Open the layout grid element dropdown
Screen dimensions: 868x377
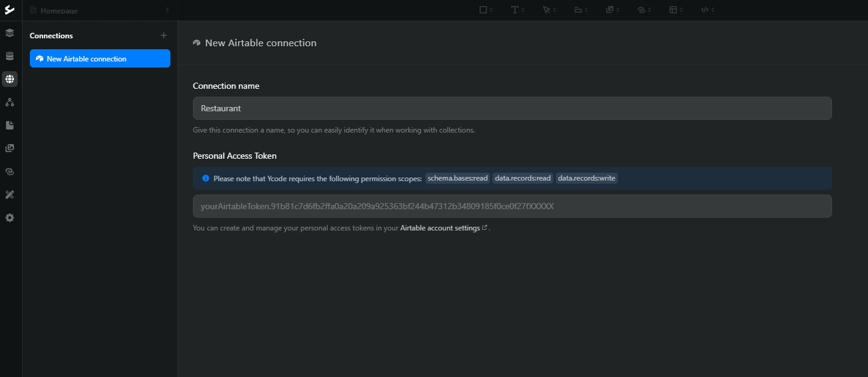click(x=676, y=10)
